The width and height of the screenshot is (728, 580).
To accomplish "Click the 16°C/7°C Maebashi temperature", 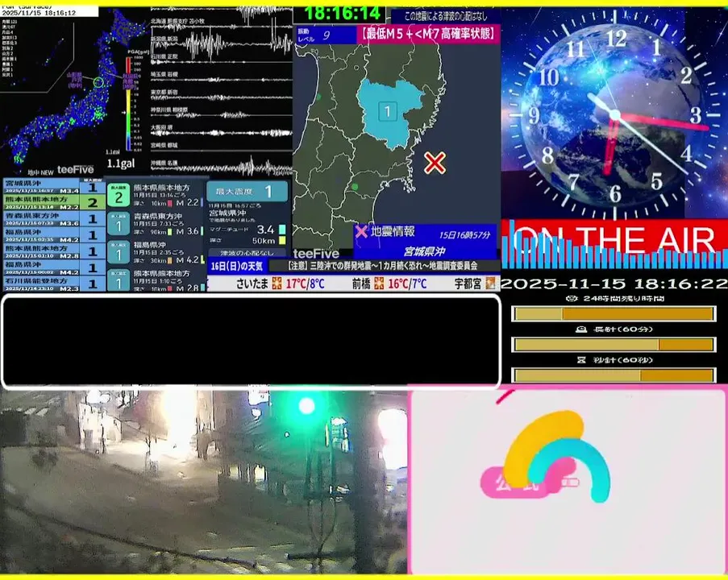I will pyautogui.click(x=407, y=284).
